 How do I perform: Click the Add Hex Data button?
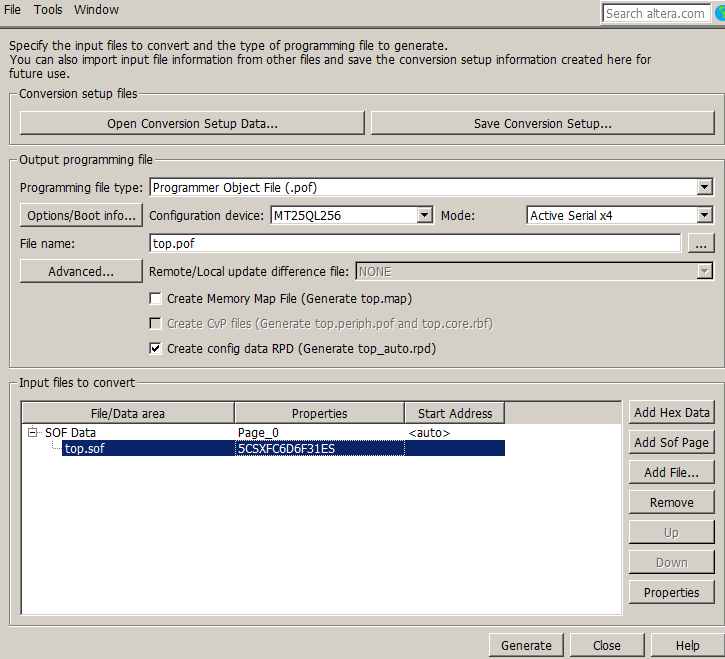click(671, 412)
